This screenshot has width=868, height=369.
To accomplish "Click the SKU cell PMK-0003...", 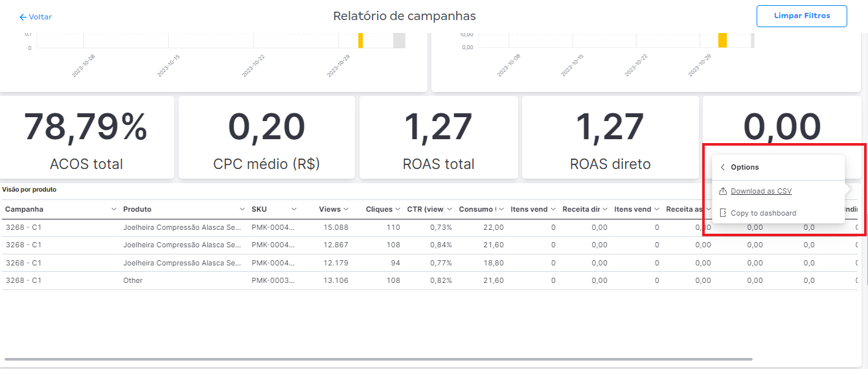I will tap(273, 280).
